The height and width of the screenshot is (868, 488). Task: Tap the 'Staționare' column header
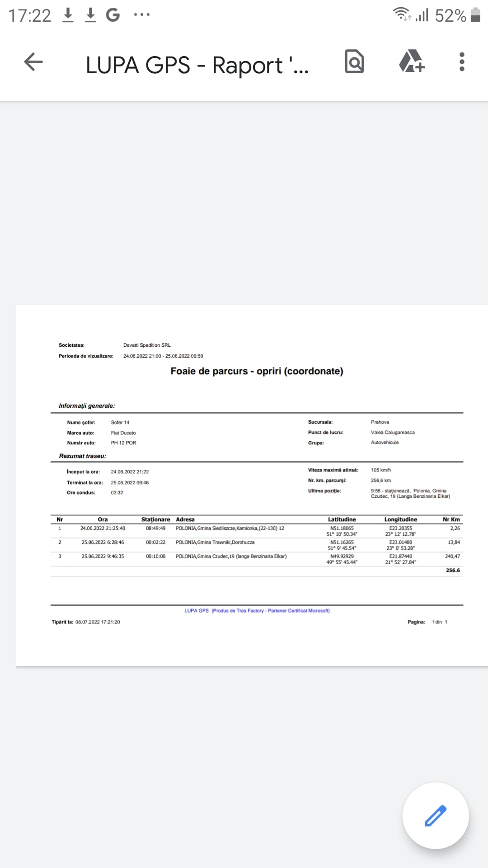(x=155, y=519)
